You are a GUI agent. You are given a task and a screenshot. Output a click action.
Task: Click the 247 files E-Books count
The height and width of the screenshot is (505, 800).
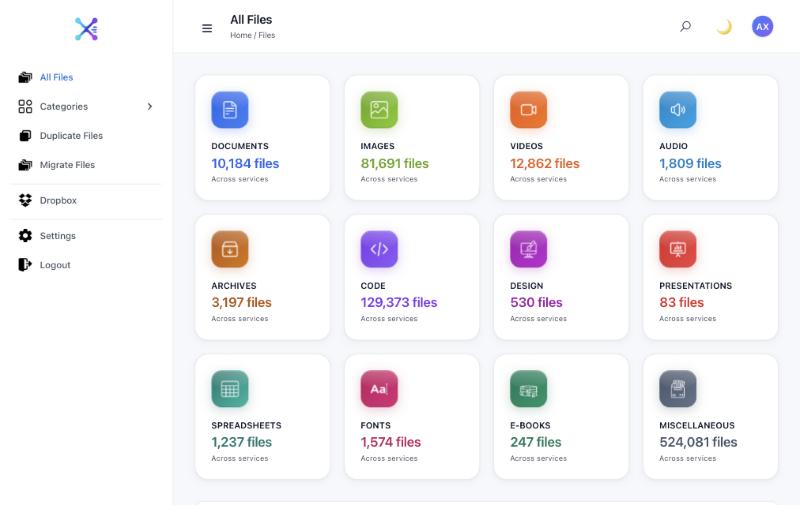pos(536,442)
